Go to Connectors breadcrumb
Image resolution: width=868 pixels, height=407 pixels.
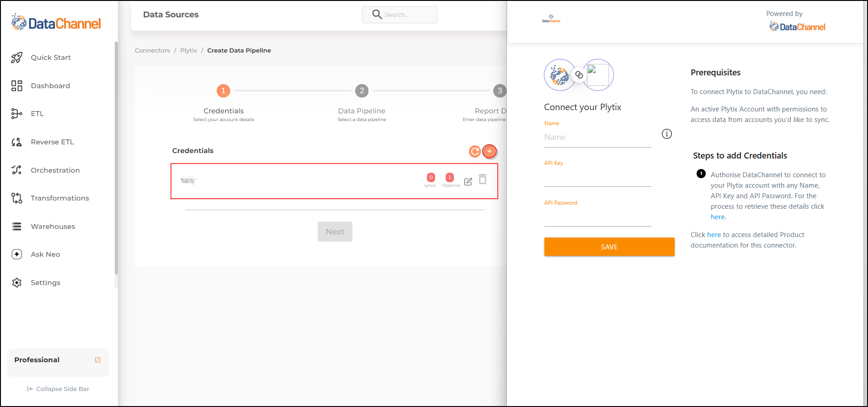coord(152,50)
